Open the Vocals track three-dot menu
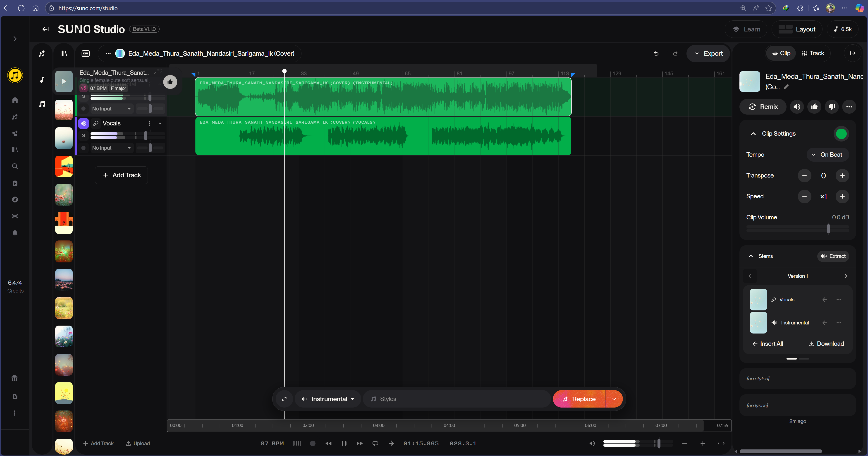This screenshot has width=868, height=456. pos(150,123)
